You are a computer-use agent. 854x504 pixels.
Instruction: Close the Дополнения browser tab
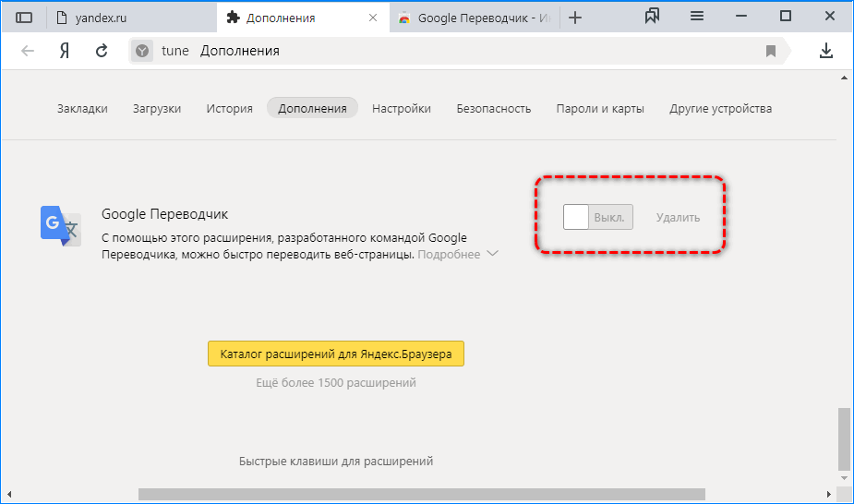372,18
